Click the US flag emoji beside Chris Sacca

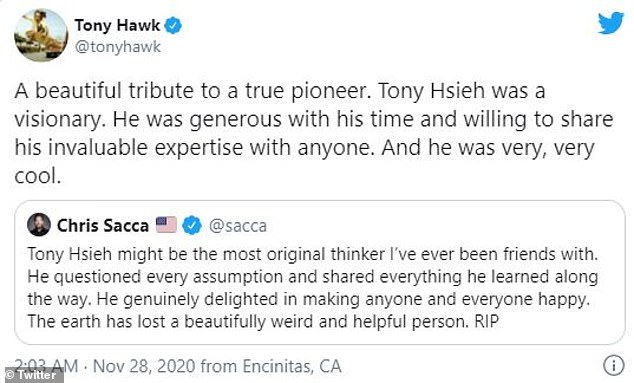[166, 225]
